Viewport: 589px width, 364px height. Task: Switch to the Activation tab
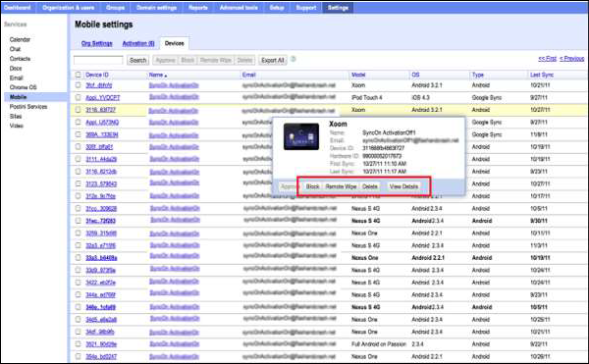click(x=138, y=43)
